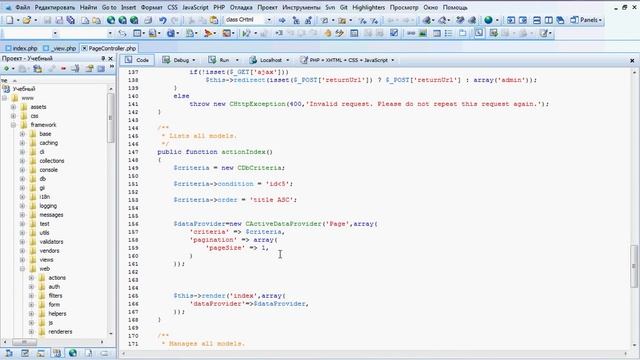
Task: Click 'CActiveDataProvider' in line 156
Action: coord(283,224)
